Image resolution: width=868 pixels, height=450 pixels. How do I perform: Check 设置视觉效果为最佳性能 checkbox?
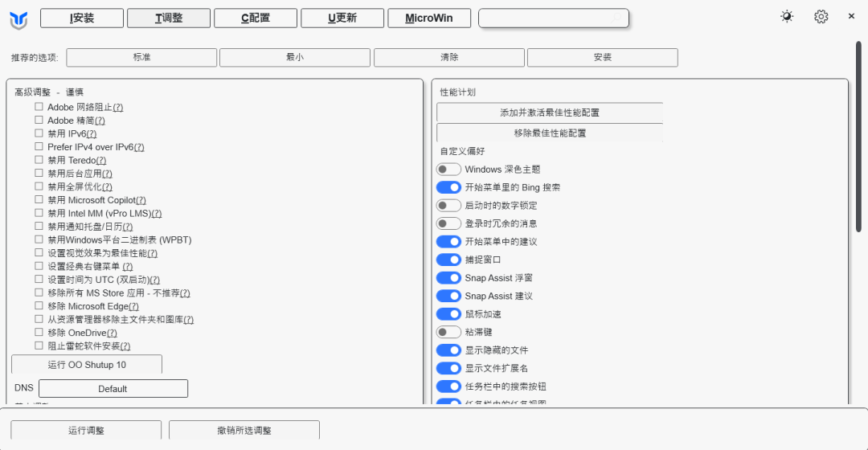(x=39, y=252)
